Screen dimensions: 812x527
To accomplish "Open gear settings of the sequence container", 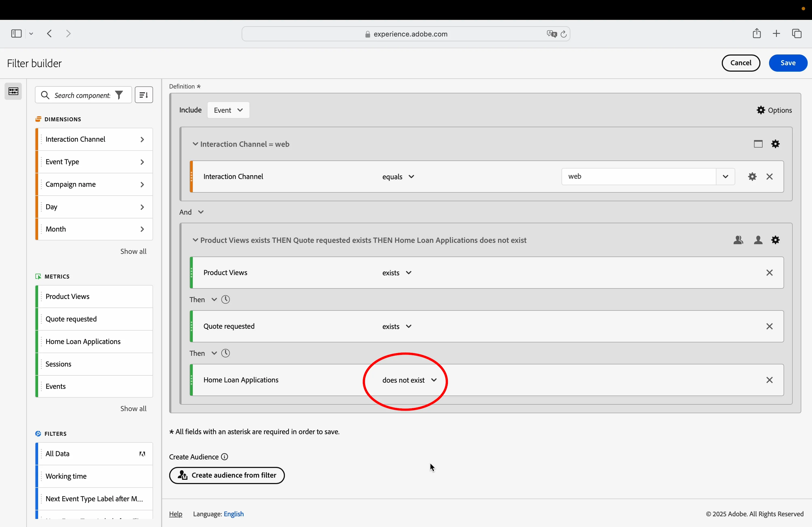I will pyautogui.click(x=775, y=240).
